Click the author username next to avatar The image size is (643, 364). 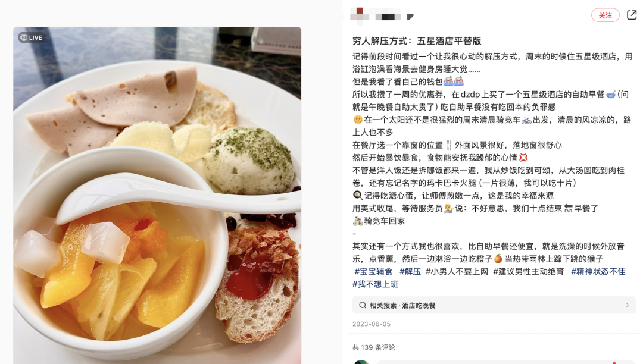click(388, 17)
